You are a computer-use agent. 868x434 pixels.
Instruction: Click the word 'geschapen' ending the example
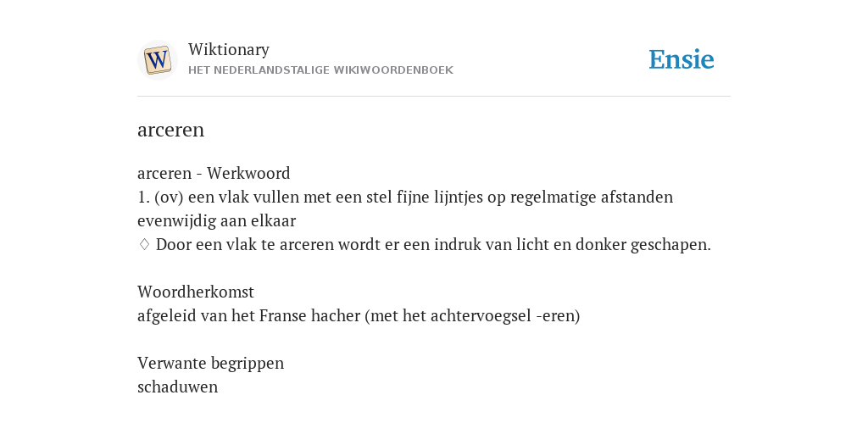(668, 245)
